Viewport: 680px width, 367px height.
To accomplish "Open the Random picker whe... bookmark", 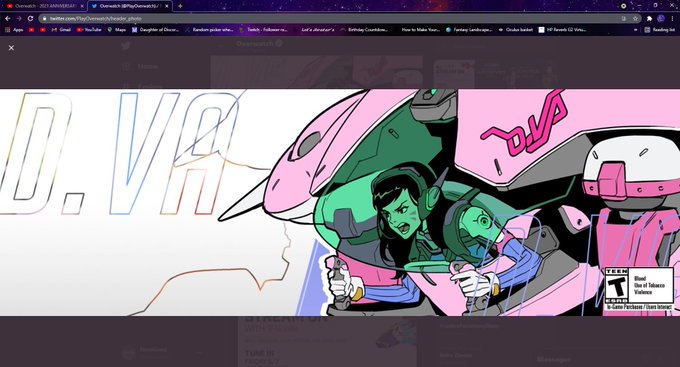I will coord(209,30).
